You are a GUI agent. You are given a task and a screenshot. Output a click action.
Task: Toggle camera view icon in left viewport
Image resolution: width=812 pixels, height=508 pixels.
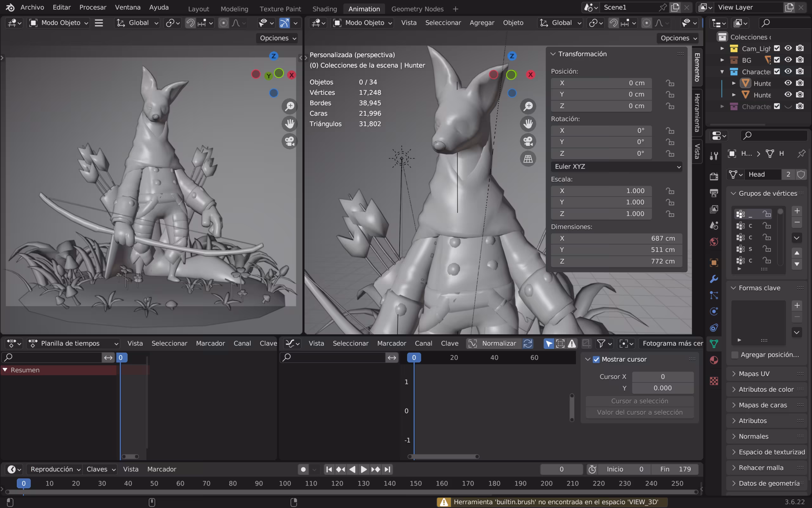click(x=290, y=141)
